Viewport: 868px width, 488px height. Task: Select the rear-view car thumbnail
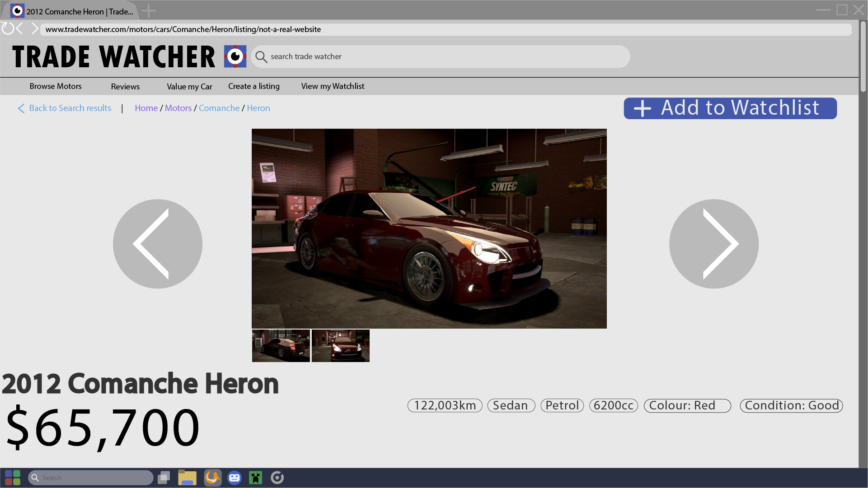(x=281, y=346)
